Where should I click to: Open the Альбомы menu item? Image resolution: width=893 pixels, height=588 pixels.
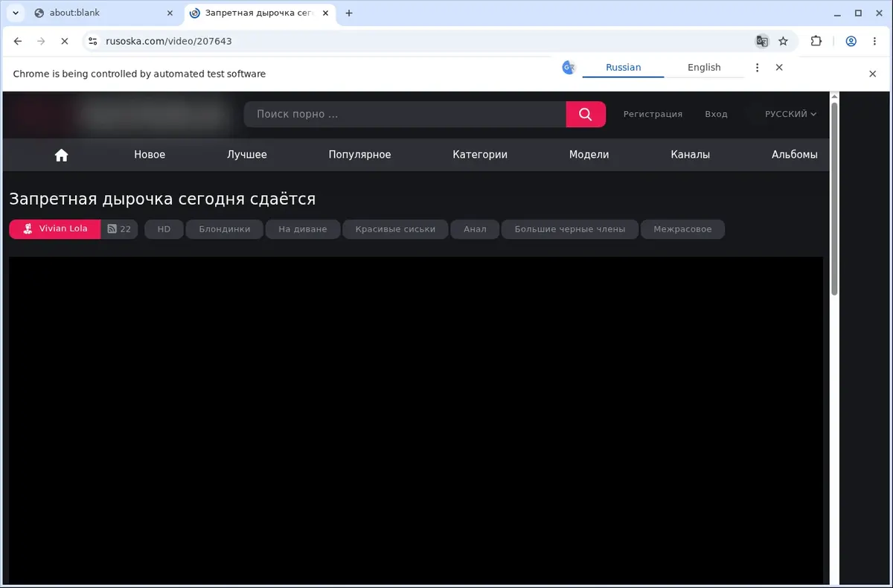click(794, 155)
